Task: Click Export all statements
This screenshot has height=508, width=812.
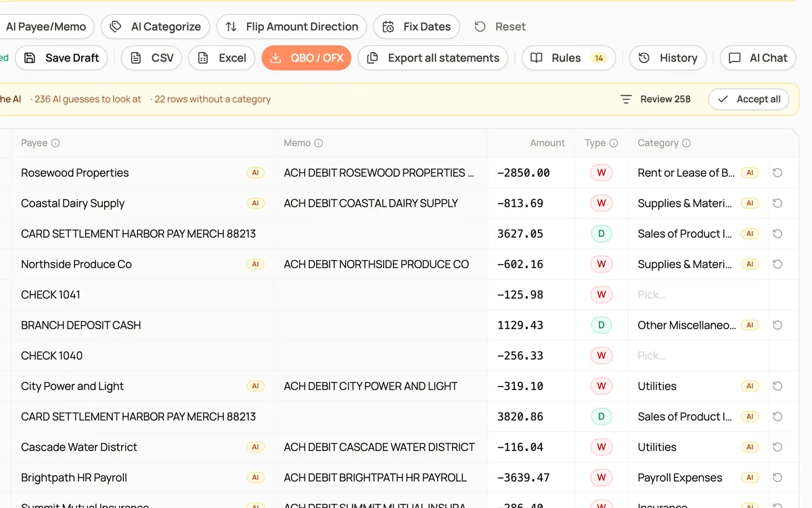Action: pos(433,58)
